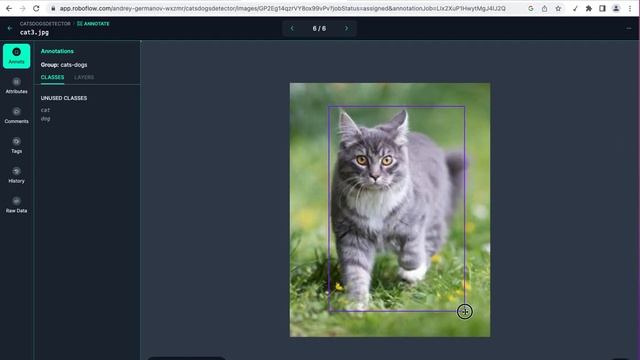Go back using the arrow beside cat3.jpg
The width and height of the screenshot is (640, 360).
pyautogui.click(x=10, y=28)
